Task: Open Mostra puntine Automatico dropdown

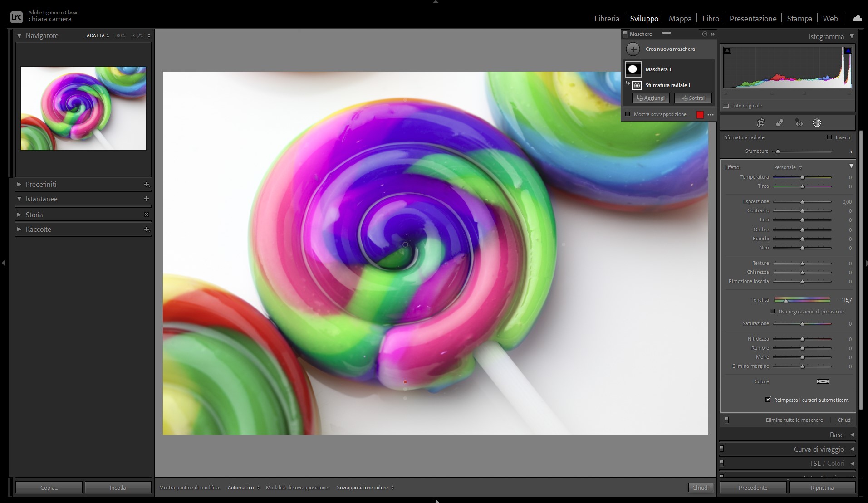Action: [244, 488]
